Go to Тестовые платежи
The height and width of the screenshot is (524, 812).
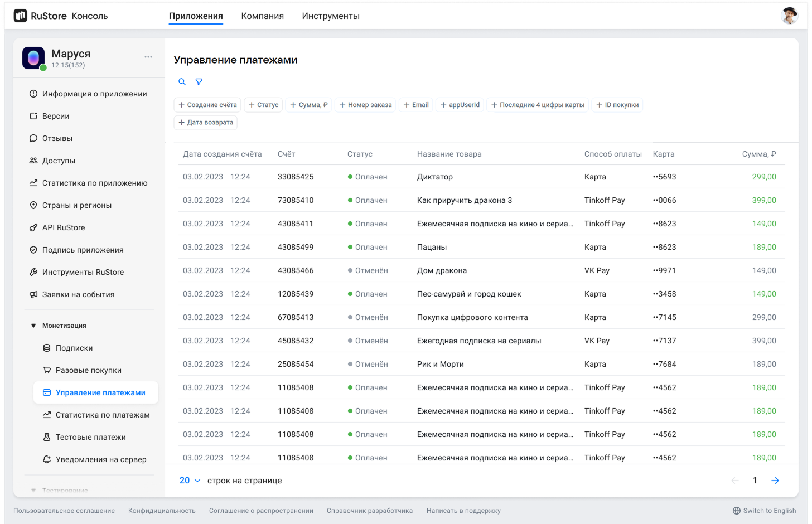tap(90, 437)
